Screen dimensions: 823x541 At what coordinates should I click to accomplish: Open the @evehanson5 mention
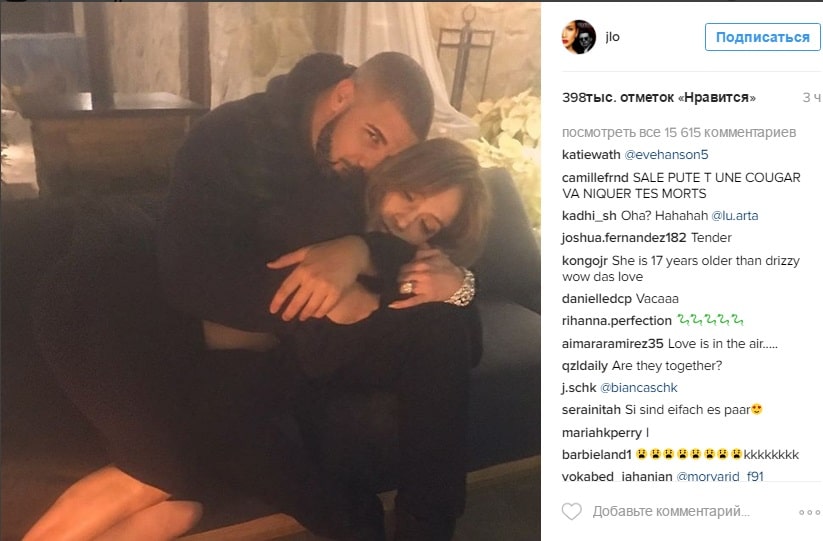[666, 155]
